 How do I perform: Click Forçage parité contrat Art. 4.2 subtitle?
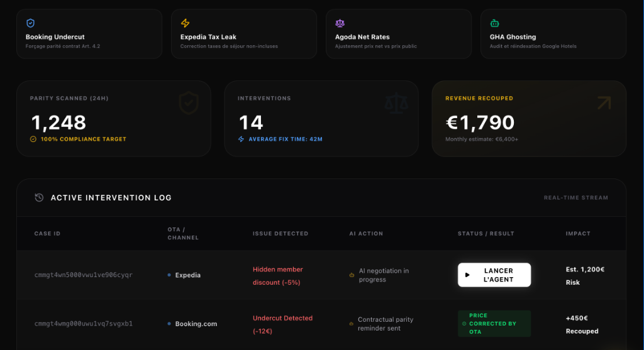(x=63, y=46)
